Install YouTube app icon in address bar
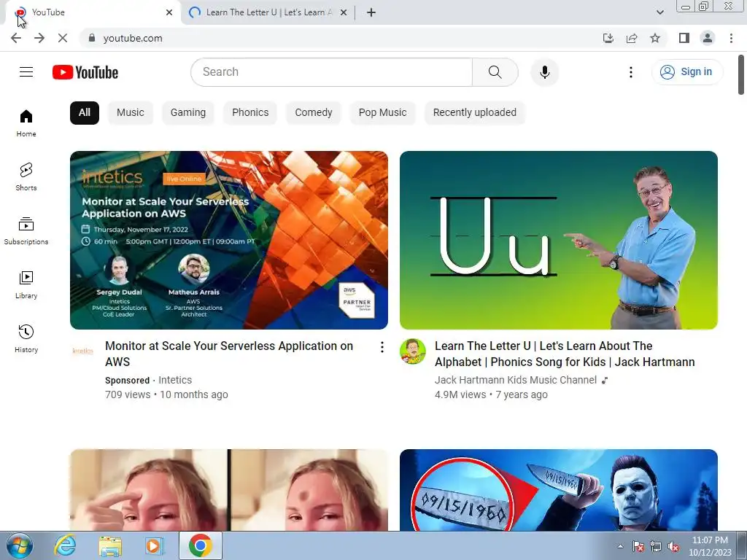The image size is (747, 560). pos(608,38)
